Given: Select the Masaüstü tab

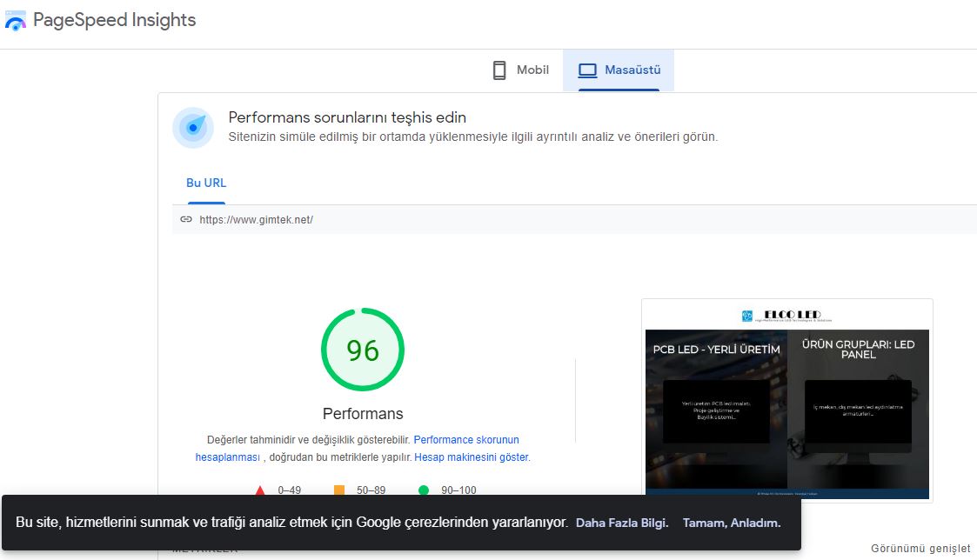Looking at the screenshot, I should coord(619,70).
